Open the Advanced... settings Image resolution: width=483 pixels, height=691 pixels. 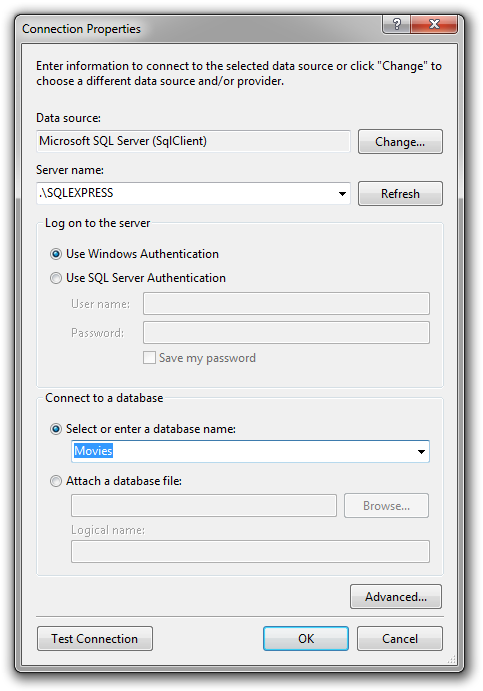click(396, 597)
